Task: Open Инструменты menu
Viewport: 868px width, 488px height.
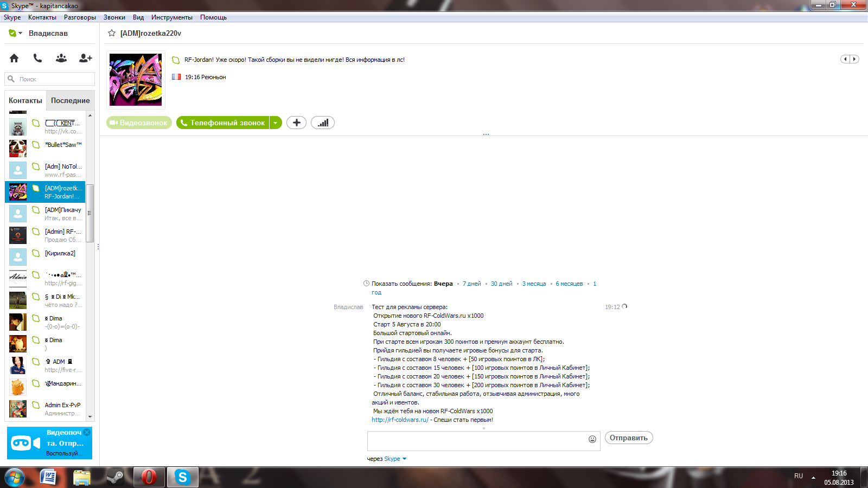Action: coord(172,17)
